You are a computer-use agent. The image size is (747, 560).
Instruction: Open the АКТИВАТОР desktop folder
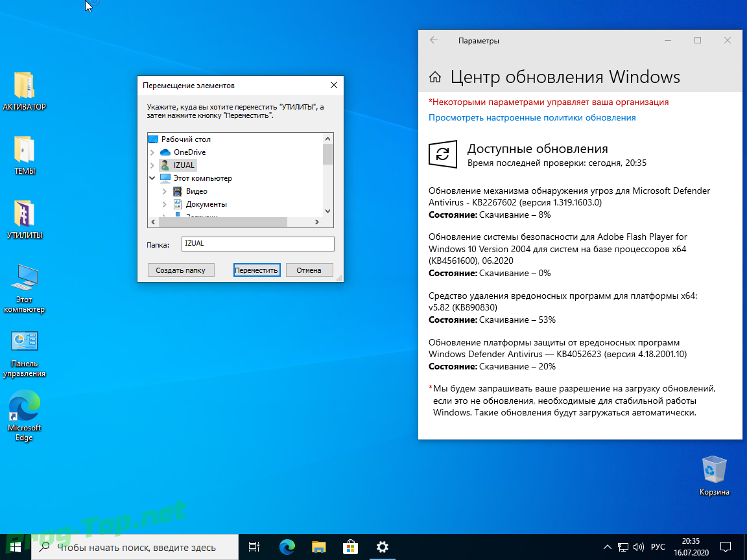[x=24, y=86]
